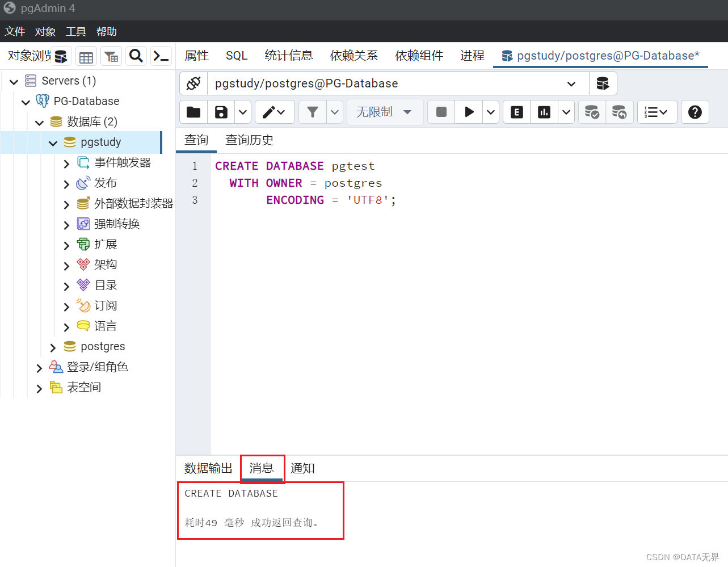
Task: Open the 查询历史 tab
Action: tap(250, 140)
